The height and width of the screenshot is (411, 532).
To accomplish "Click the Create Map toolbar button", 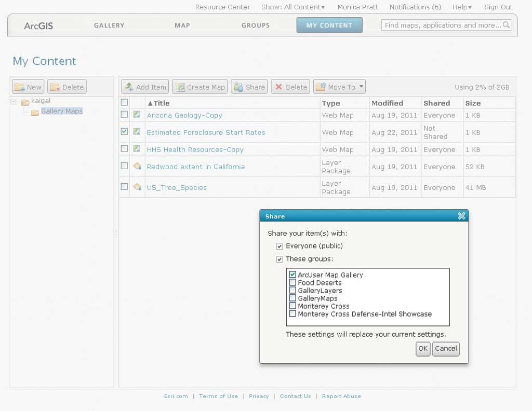I will pos(200,87).
